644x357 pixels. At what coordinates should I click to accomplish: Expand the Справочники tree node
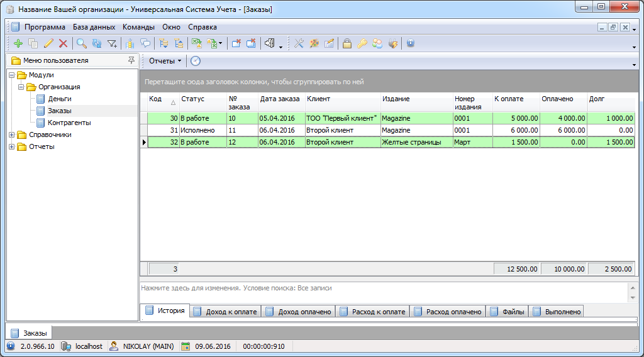click(x=12, y=135)
